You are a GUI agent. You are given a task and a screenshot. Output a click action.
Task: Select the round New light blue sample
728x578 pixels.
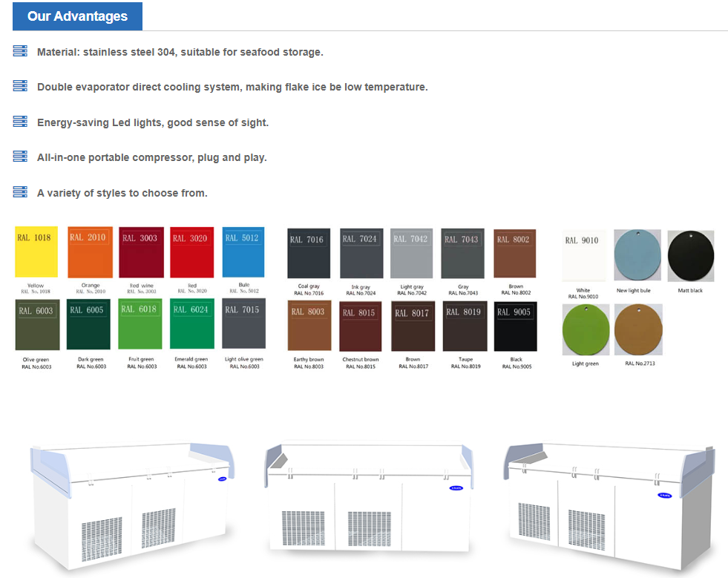637,255
